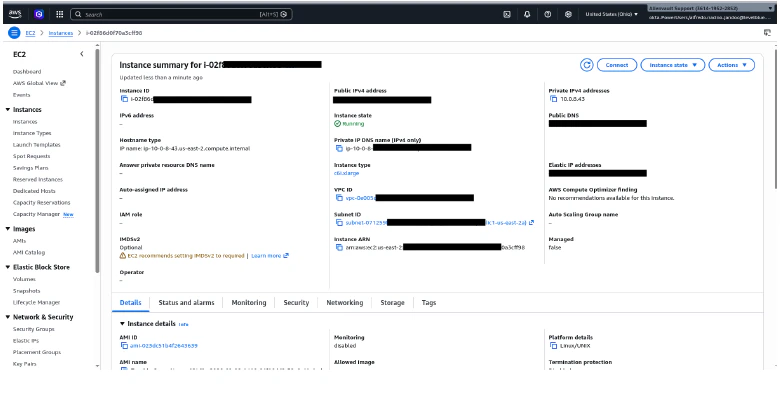Screen dimensions: 780x399
Task: Switch to the Networking tab
Action: (345, 302)
